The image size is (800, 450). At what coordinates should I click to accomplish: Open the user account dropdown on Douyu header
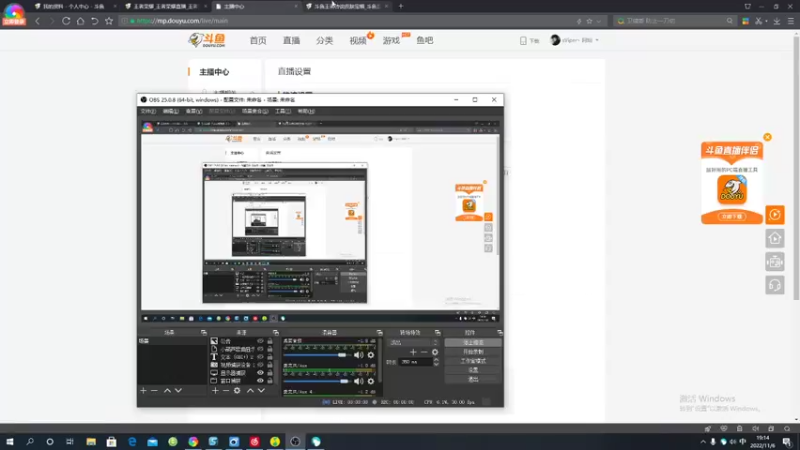(574, 40)
